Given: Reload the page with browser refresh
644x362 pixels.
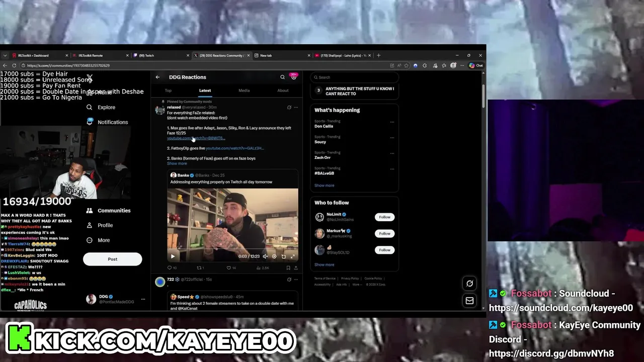Looking at the screenshot, I should [13, 65].
